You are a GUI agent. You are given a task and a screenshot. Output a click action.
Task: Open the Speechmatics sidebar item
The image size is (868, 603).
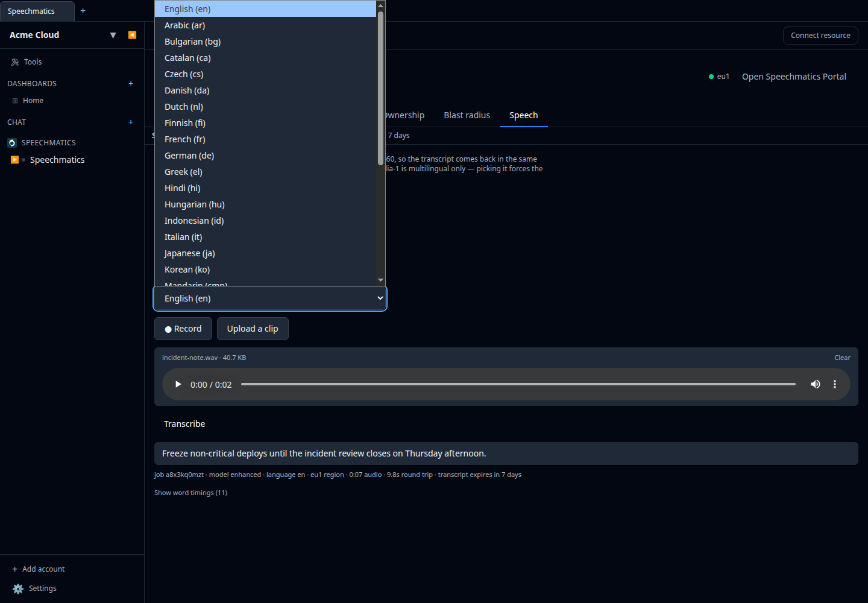[x=57, y=160]
